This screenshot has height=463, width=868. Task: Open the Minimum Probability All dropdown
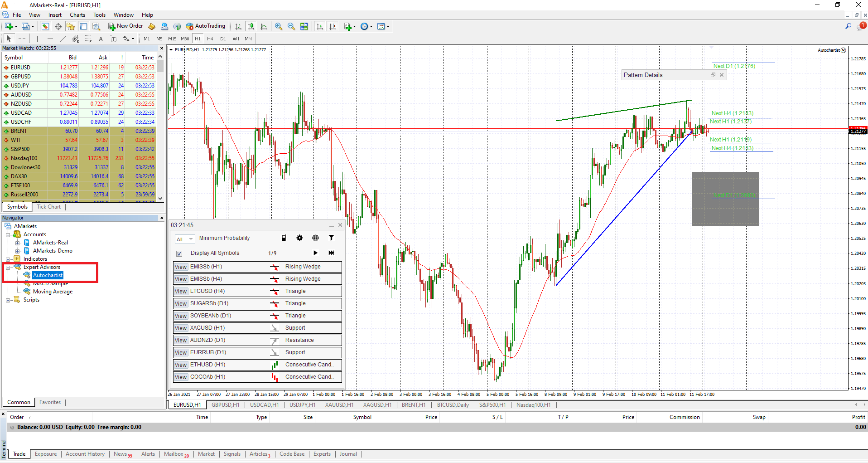(x=185, y=239)
